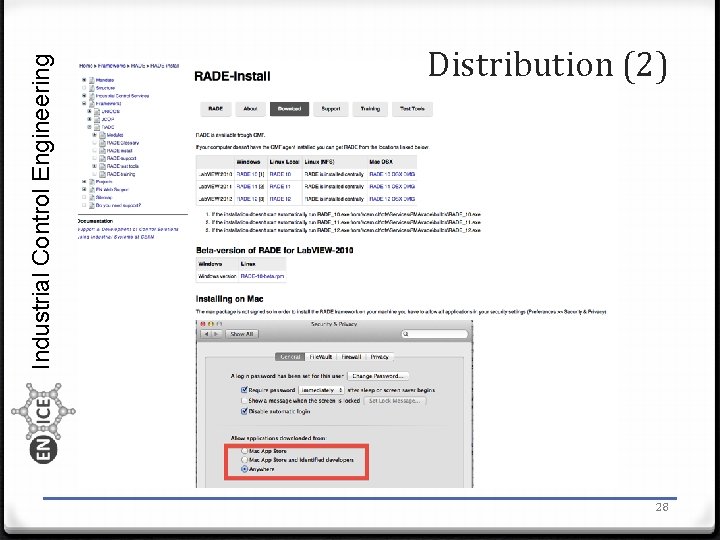Viewport: 720px width, 540px height.
Task: Click the 'Mac OSX' table header
Action: click(x=381, y=162)
